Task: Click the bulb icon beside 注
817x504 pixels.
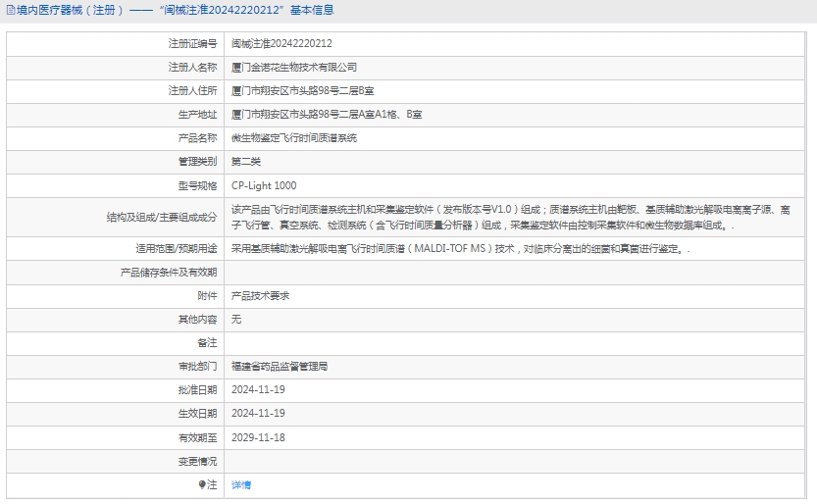Action: (202, 484)
